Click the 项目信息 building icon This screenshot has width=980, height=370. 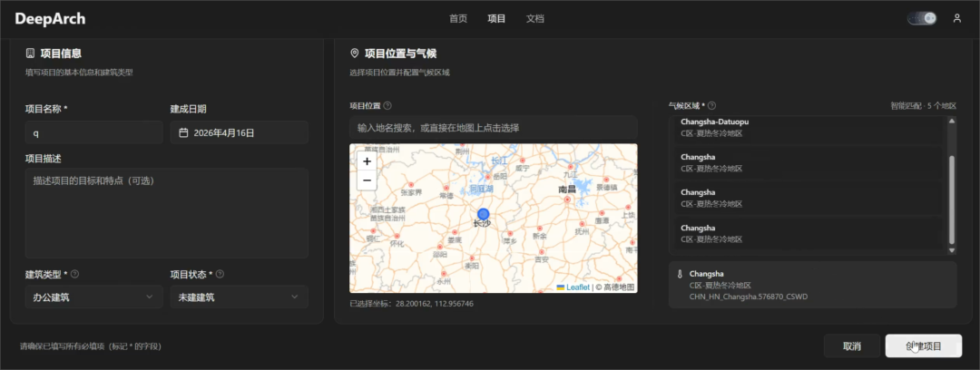(x=30, y=54)
